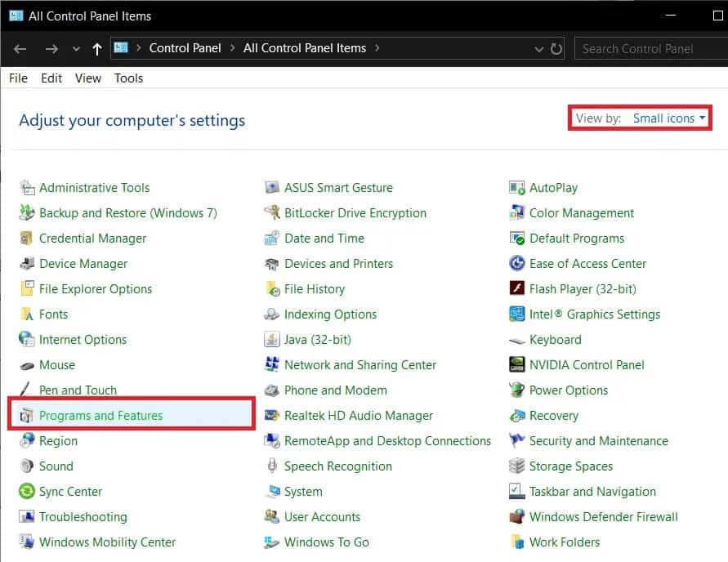Click the Control Panel address bar icon
Screen dimensions: 728x562
tap(121, 48)
